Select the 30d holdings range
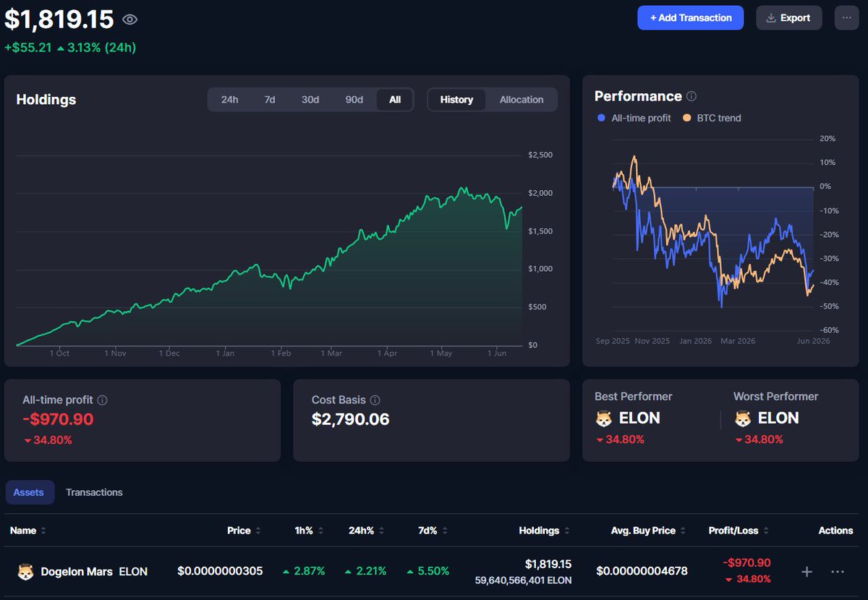The width and height of the screenshot is (868, 600). (310, 100)
